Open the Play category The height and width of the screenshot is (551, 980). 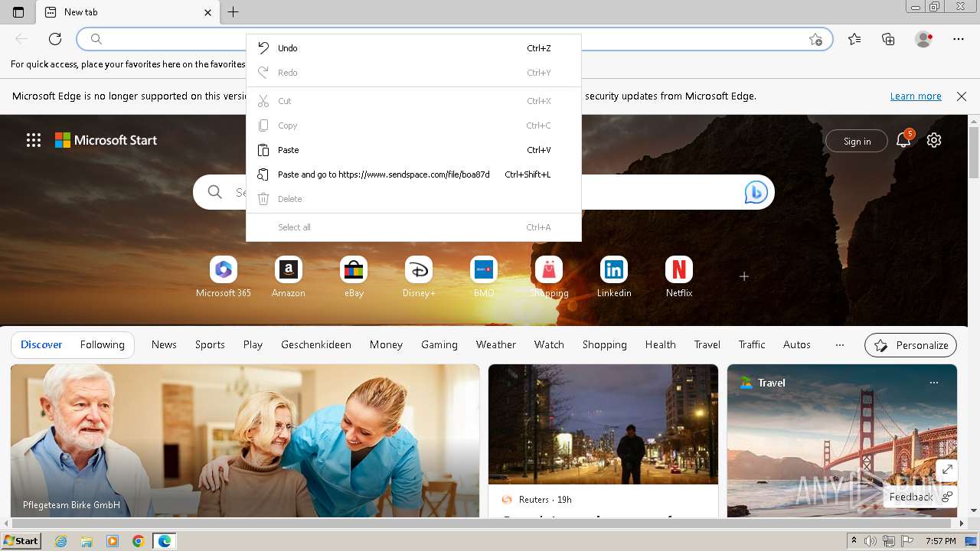click(x=253, y=344)
